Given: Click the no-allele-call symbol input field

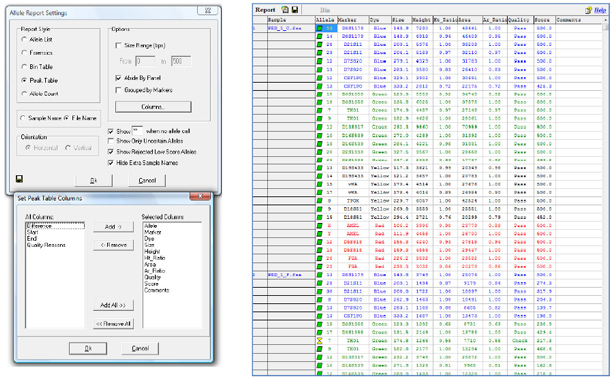Looking at the screenshot, I should point(137,130).
